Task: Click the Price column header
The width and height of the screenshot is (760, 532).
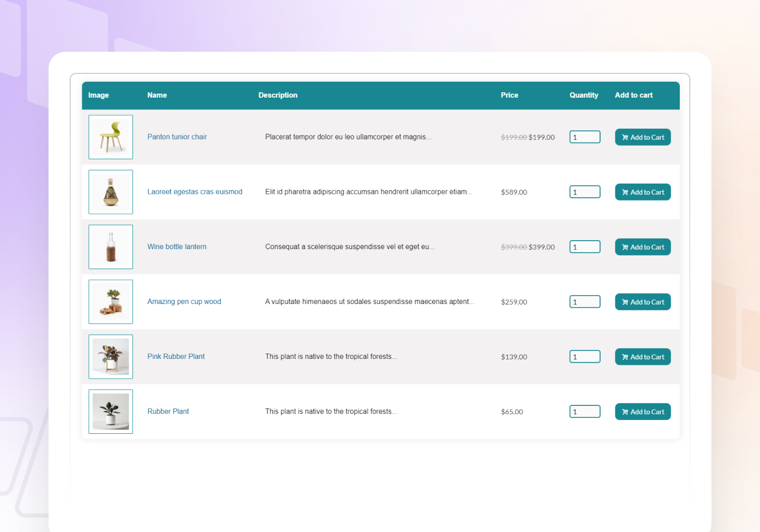Action: (x=509, y=95)
